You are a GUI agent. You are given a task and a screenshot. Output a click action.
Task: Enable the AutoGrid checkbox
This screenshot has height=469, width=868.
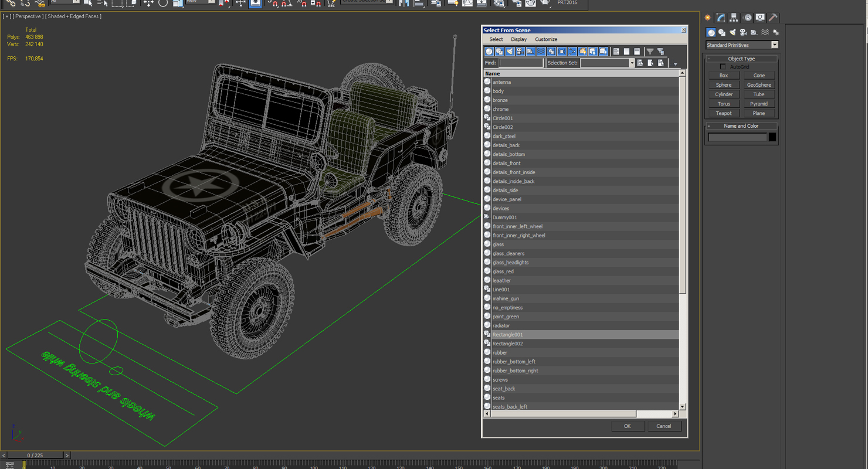pos(723,67)
